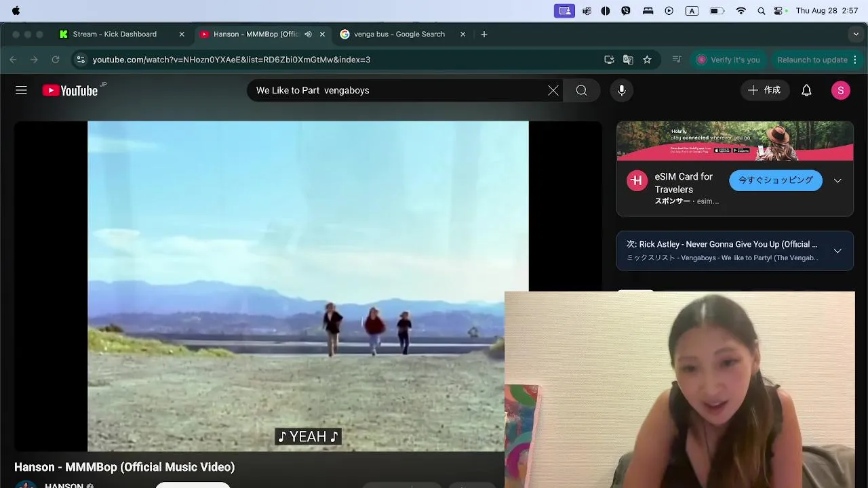
Task: Open the account avatar S menu
Action: click(841, 90)
